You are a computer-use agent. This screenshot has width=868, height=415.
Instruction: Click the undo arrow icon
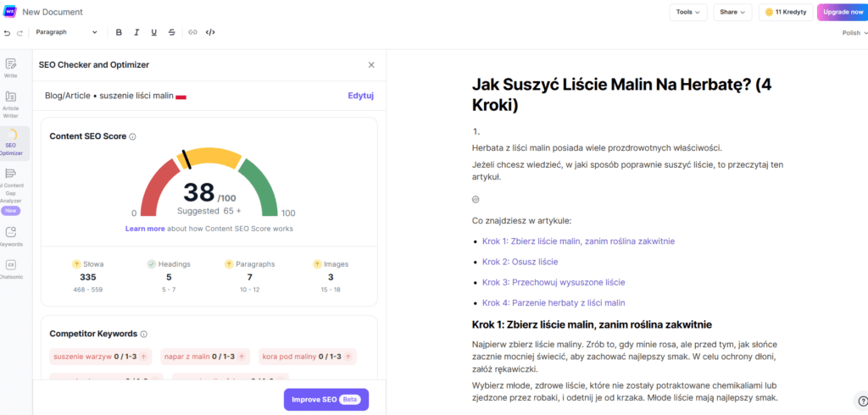8,32
